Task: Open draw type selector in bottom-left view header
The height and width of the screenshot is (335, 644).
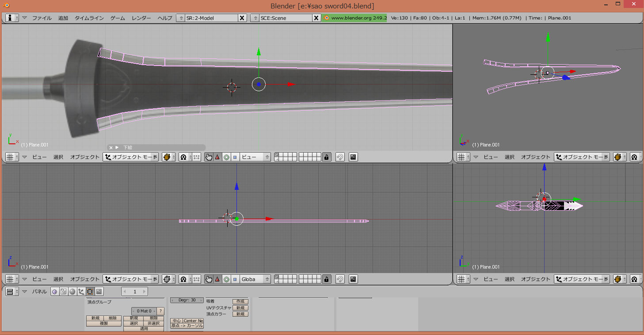Action: tap(168, 279)
